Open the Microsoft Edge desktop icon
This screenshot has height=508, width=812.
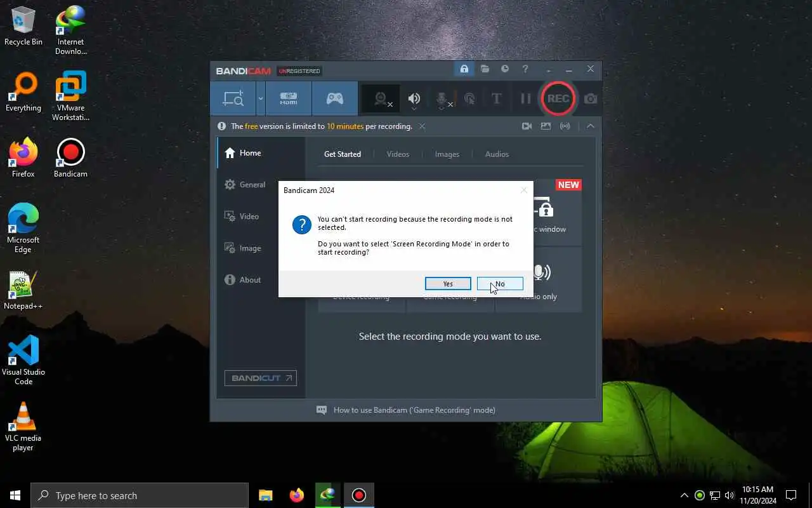pyautogui.click(x=23, y=229)
